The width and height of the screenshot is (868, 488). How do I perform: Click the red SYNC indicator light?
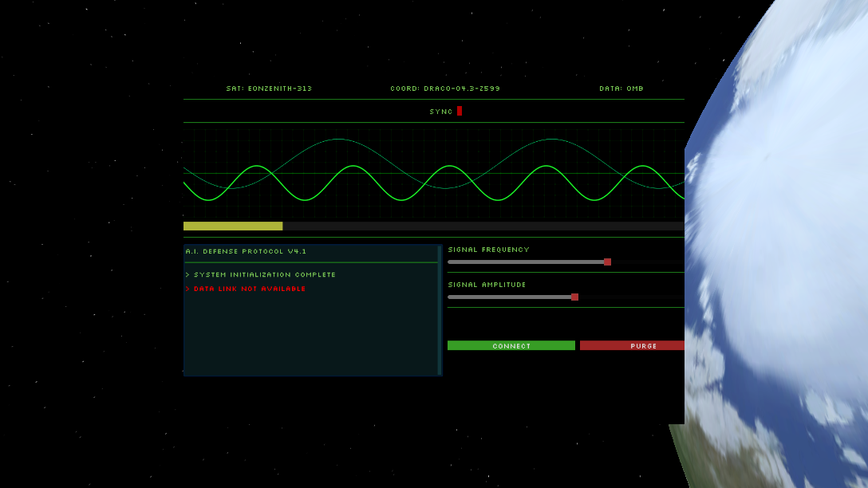coord(460,111)
